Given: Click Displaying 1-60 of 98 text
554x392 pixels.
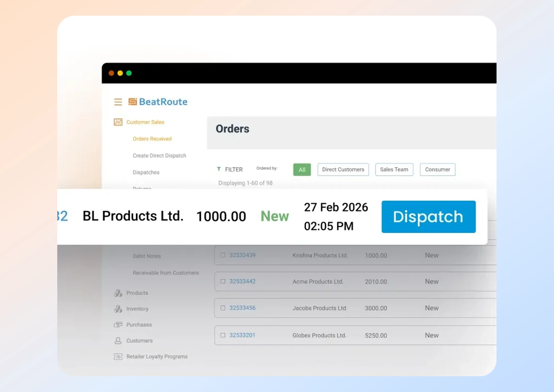Looking at the screenshot, I should 245,183.
